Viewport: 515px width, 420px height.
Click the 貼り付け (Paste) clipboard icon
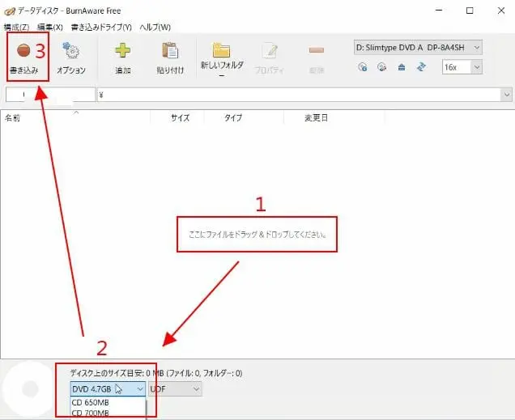[170, 55]
